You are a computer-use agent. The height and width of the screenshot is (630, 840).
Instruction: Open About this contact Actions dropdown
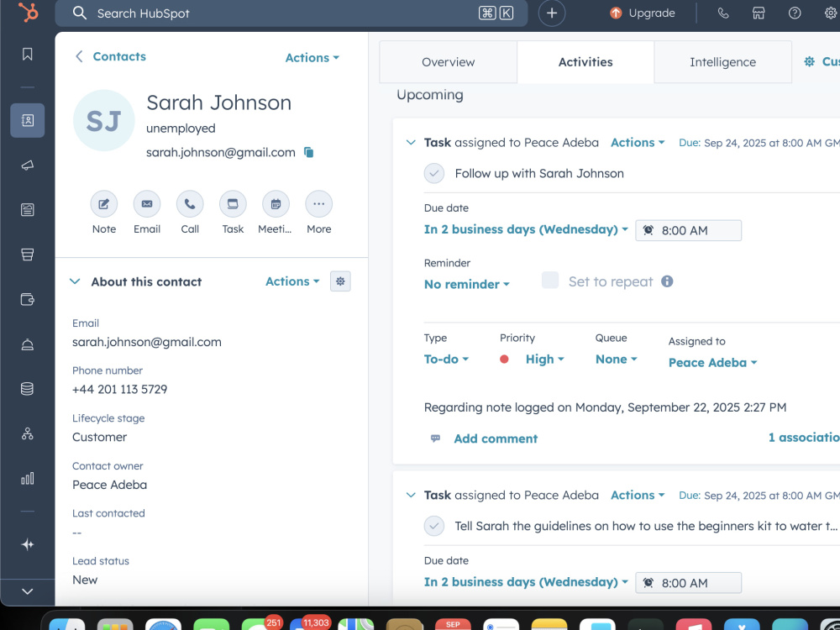[292, 281]
